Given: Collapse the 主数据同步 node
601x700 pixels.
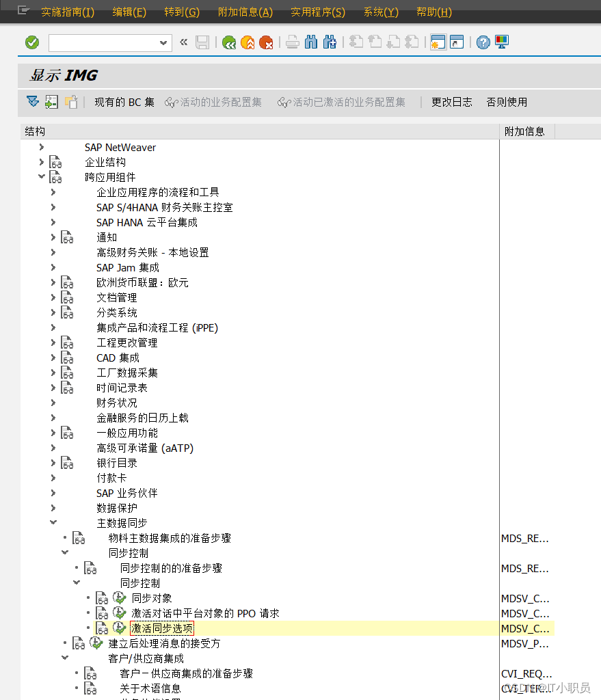Looking at the screenshot, I should 53,522.
